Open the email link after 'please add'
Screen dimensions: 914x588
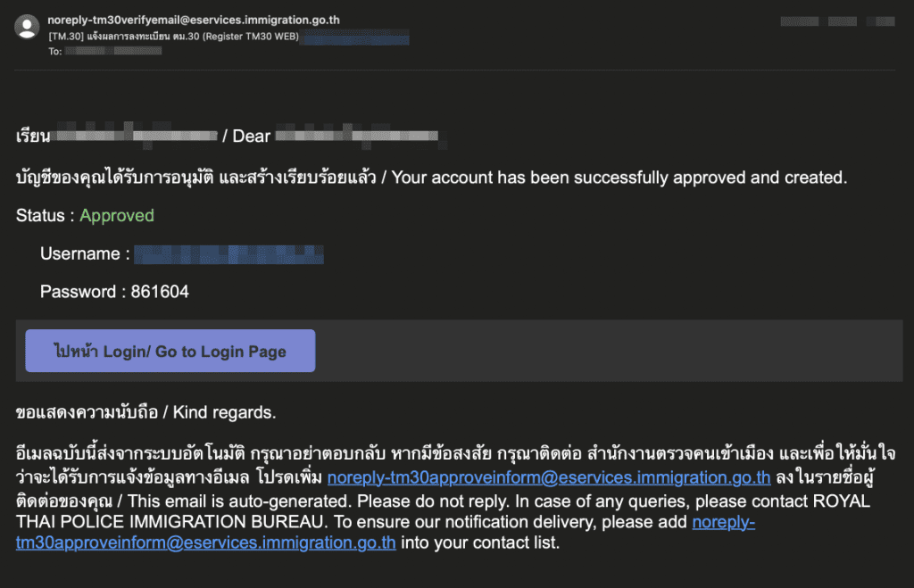(386, 532)
